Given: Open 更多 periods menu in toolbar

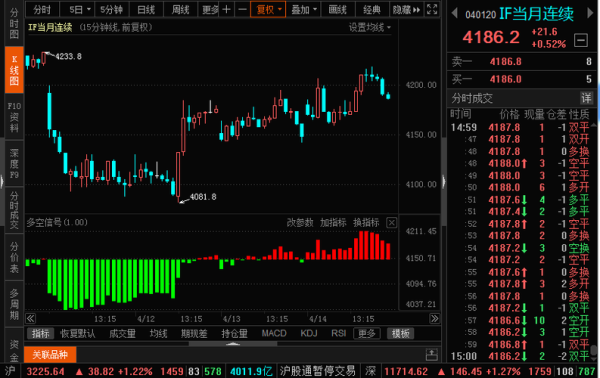Looking at the screenshot, I should [x=210, y=10].
